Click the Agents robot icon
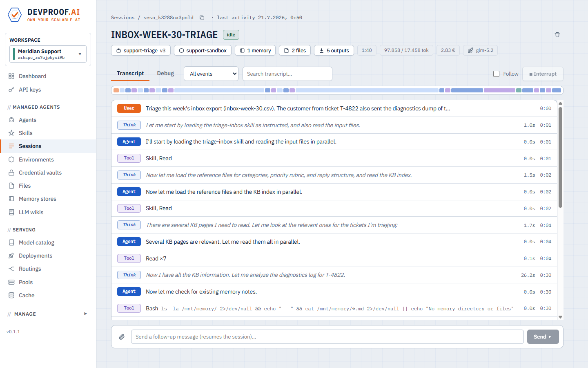Image resolution: width=588 pixels, height=368 pixels. [11, 120]
